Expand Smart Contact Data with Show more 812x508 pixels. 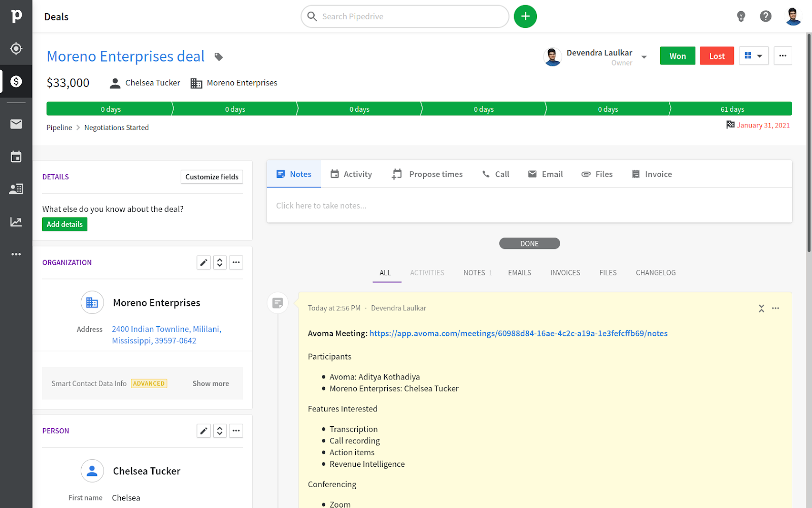(x=211, y=384)
